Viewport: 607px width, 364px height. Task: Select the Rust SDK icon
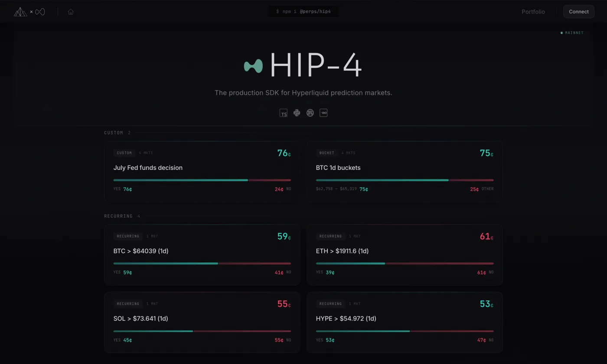[310, 113]
